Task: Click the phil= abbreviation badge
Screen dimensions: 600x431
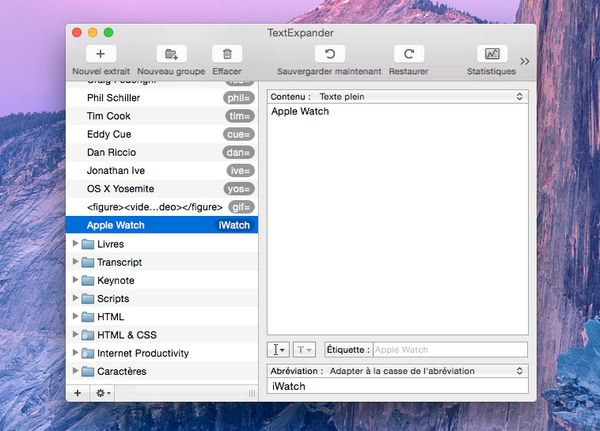Action: click(239, 98)
